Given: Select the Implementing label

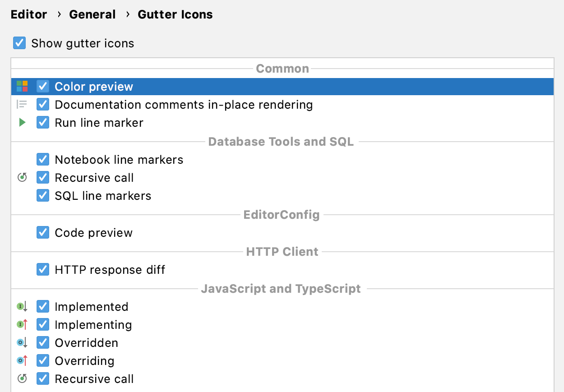Looking at the screenshot, I should 93,325.
